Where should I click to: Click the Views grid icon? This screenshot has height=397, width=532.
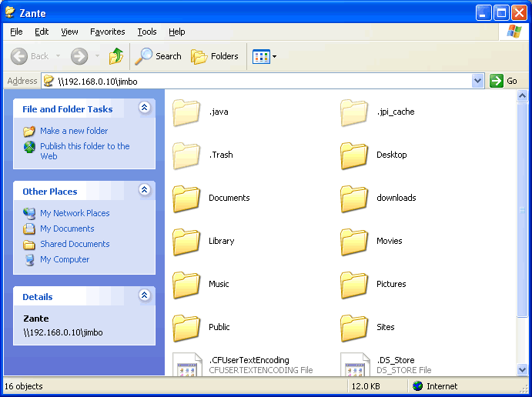coord(261,56)
